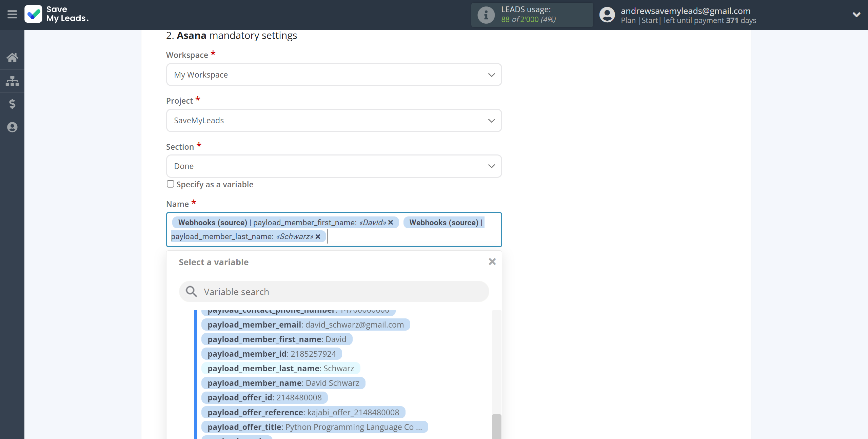Image resolution: width=868 pixels, height=439 pixels.
Task: Open profile via sidebar user icon
Action: tap(12, 127)
